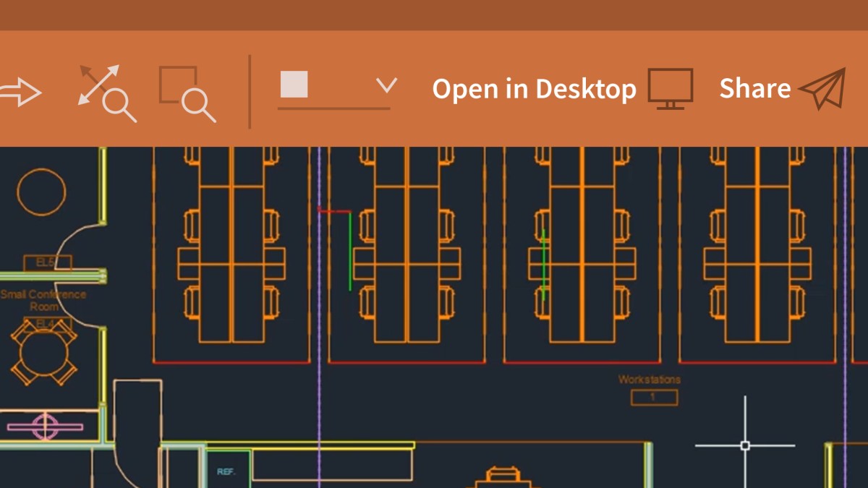The width and height of the screenshot is (868, 488).
Task: Click the Workstations label in drawing
Action: (650, 379)
